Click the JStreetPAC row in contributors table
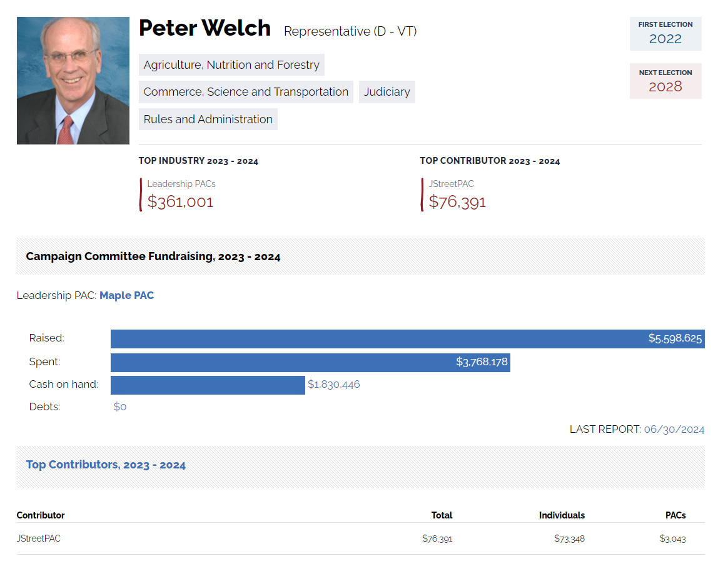728x566 pixels. 39,538
